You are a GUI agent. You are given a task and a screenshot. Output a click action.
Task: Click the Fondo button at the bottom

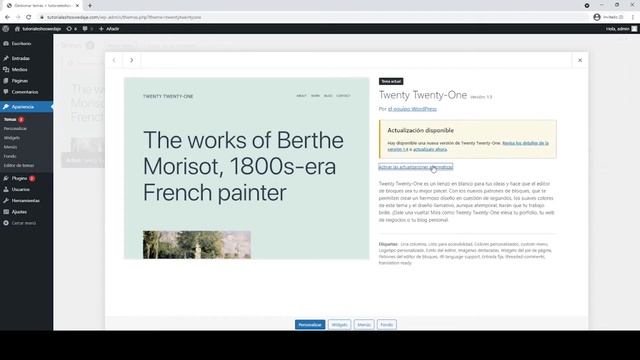pyautogui.click(x=387, y=325)
